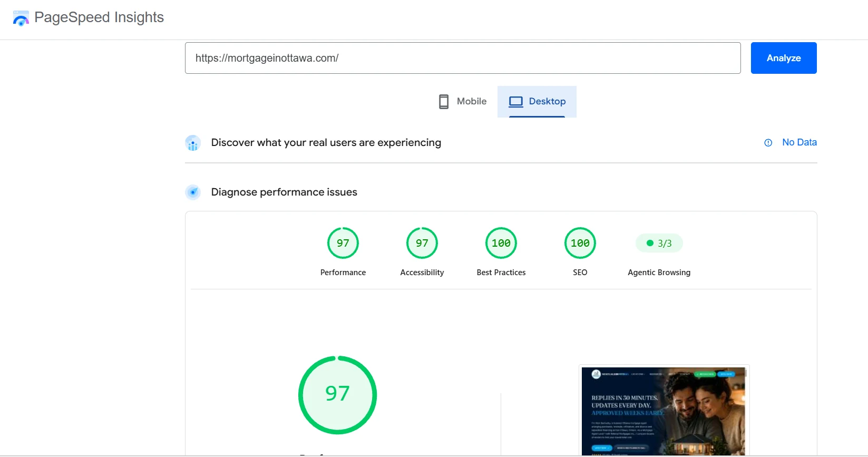Viewport: 868px width, 457px height.
Task: Open the PageSpeed Insights title link
Action: point(99,17)
